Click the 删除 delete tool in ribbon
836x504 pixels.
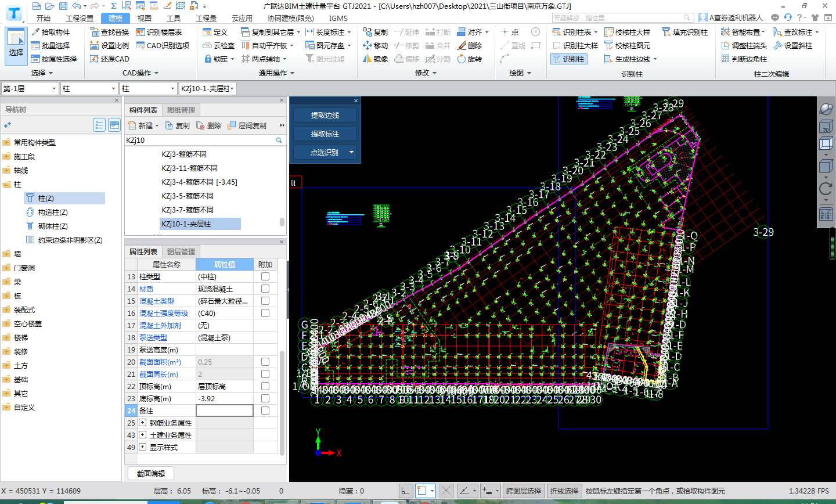pos(470,45)
